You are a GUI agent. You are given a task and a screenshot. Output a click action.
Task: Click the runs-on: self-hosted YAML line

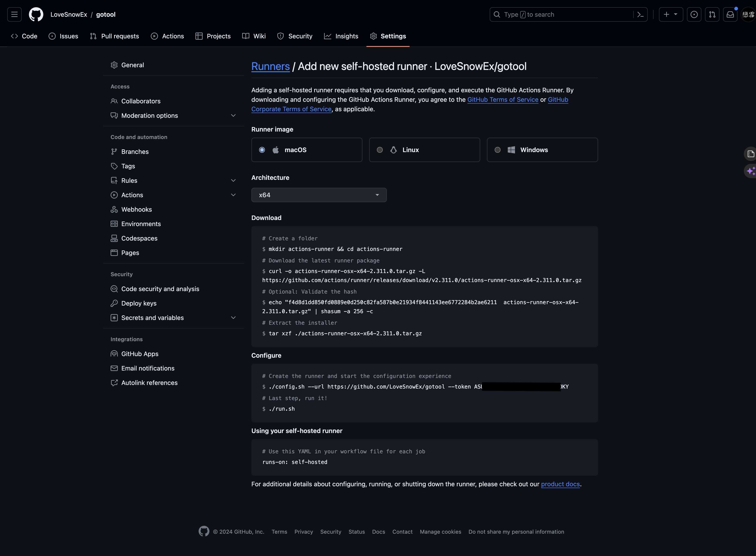click(x=295, y=462)
